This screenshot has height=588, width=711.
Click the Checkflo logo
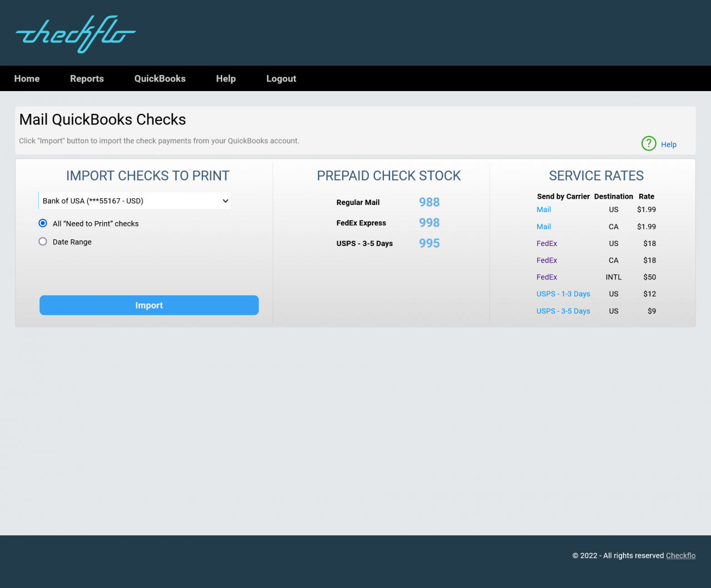(75, 34)
